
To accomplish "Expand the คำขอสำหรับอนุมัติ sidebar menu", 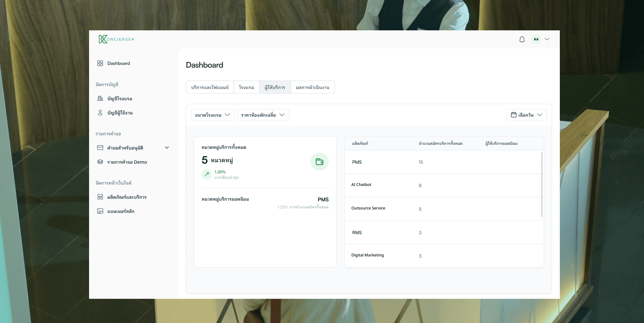I will [x=167, y=148].
